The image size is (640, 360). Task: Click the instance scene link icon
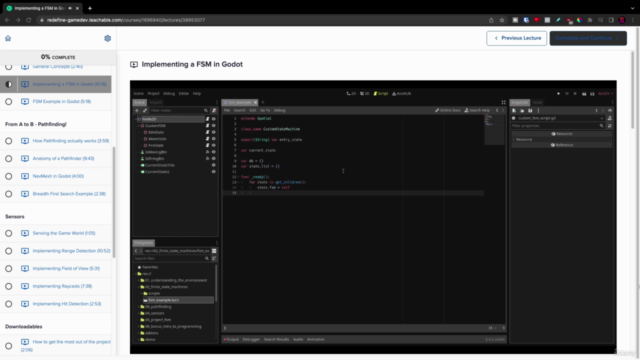pos(144,111)
